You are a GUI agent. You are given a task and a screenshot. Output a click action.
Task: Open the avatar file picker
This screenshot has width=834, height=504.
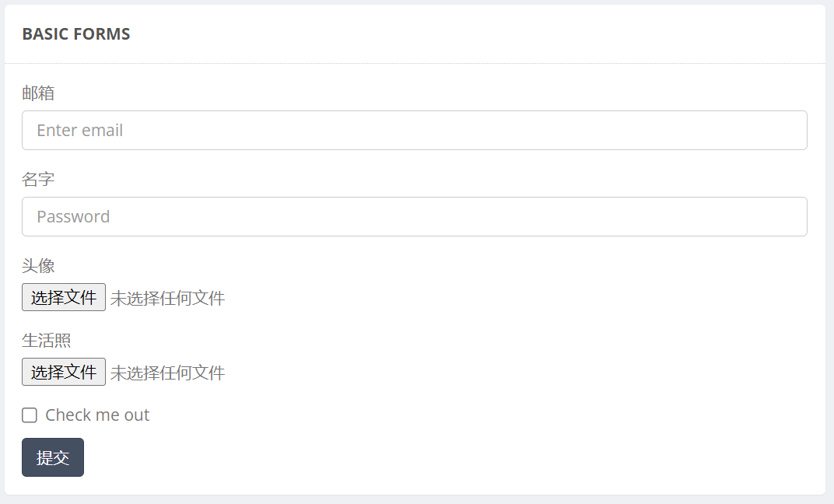coord(64,297)
